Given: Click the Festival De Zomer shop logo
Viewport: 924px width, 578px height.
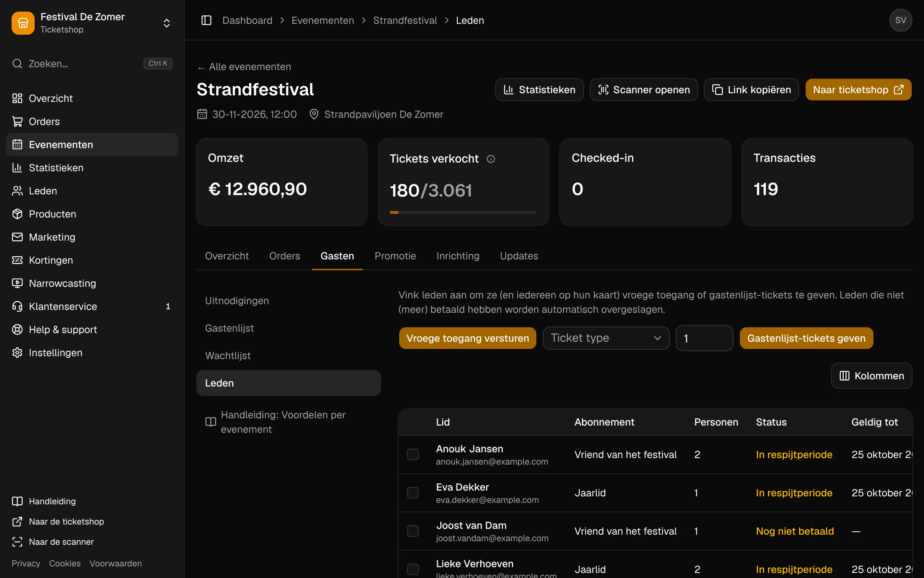Looking at the screenshot, I should coord(23,23).
